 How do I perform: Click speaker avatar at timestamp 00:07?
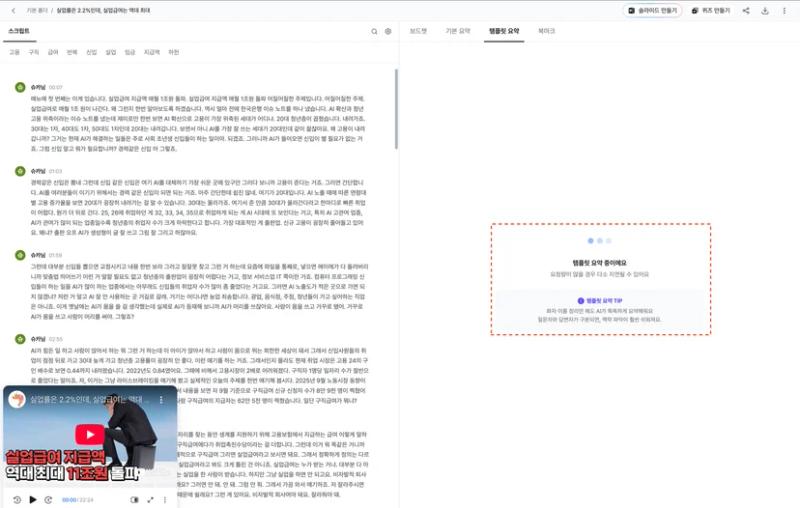[20, 87]
